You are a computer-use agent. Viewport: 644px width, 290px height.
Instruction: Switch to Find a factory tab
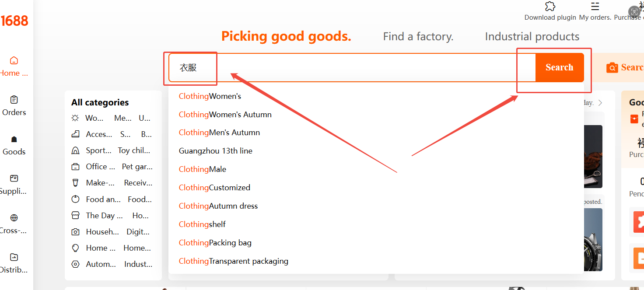[418, 37]
